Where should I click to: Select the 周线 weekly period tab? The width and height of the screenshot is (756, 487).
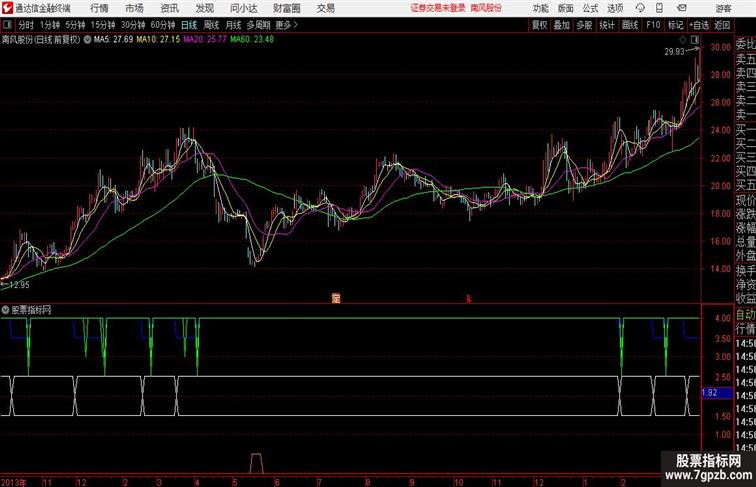(211, 25)
